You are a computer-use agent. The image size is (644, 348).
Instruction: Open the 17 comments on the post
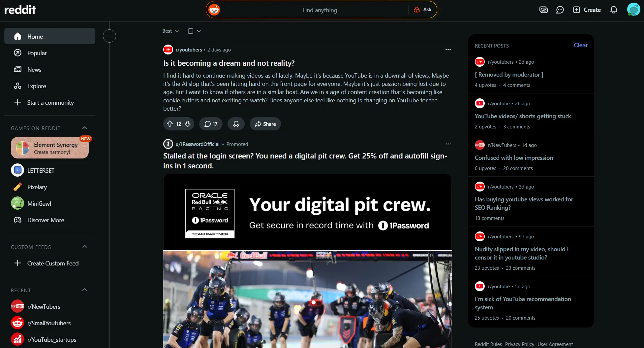click(211, 124)
